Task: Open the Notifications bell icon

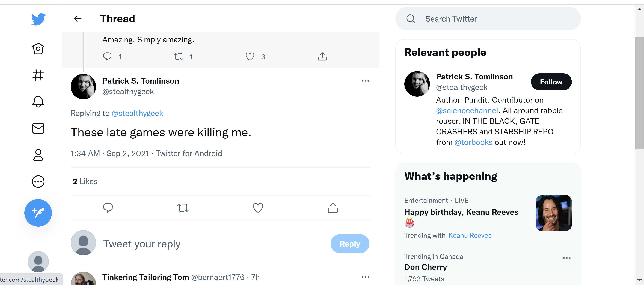Action: [x=38, y=102]
